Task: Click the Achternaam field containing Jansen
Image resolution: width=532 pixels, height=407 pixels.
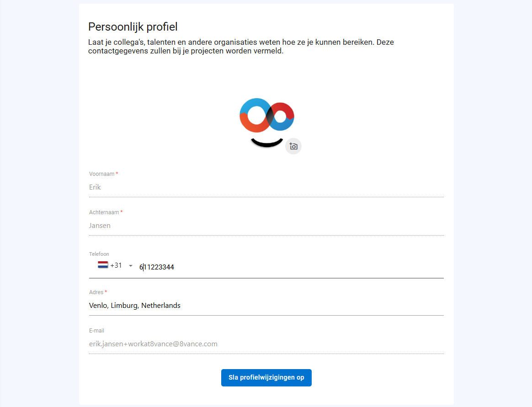Action: pyautogui.click(x=266, y=226)
